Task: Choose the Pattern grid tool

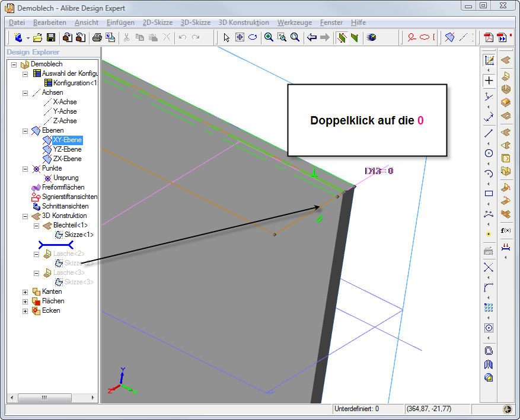Action: (x=489, y=307)
